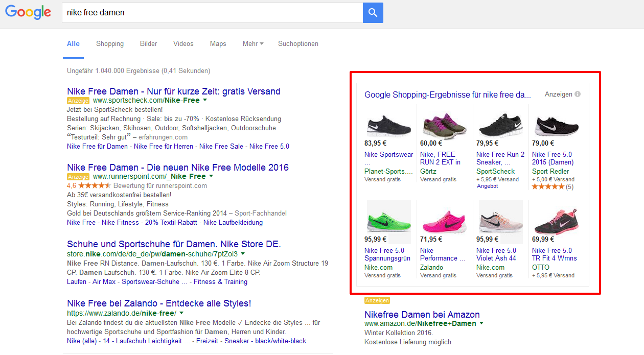The width and height of the screenshot is (644, 355).
Task: Open 'Nike Performance ...' product link
Action: (443, 254)
